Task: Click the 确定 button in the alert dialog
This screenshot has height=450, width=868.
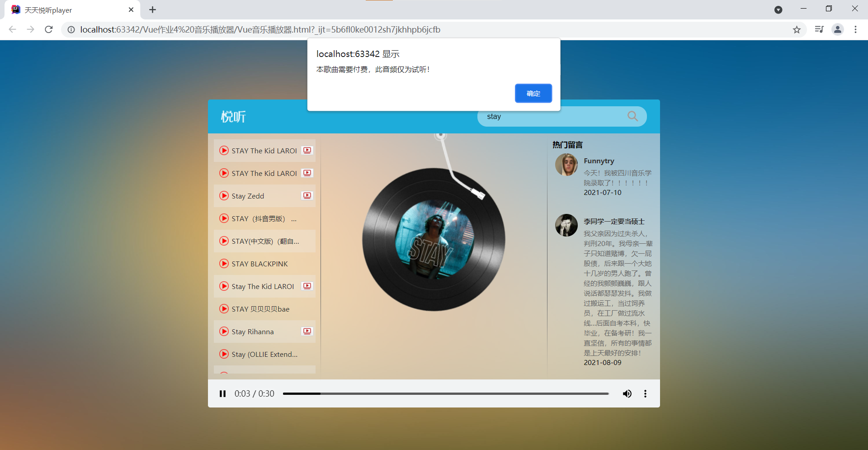Action: click(x=533, y=93)
